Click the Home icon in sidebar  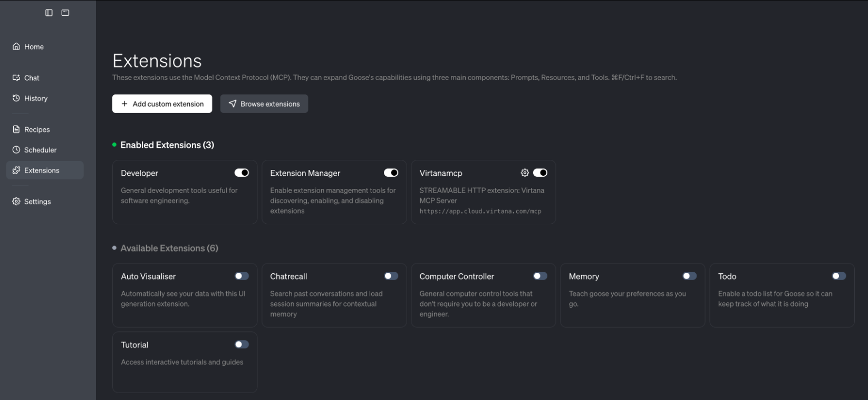[x=16, y=46]
